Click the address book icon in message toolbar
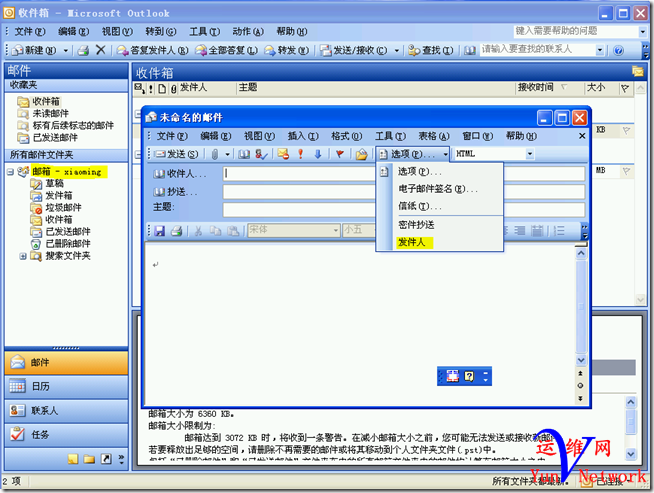Screen dimensions: 654x493 point(244,154)
